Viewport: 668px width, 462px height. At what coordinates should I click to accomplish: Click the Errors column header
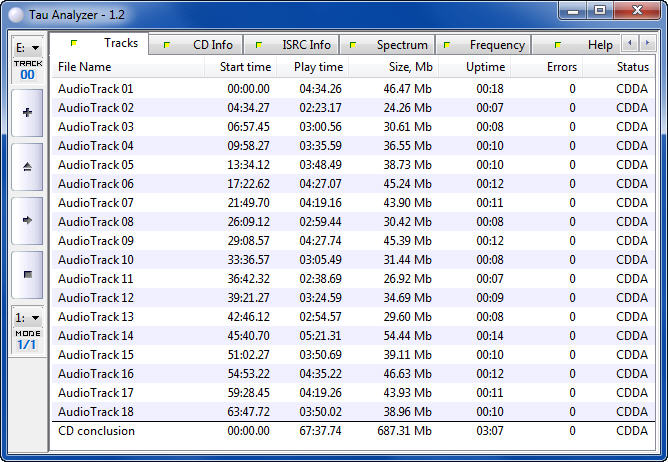point(561,67)
